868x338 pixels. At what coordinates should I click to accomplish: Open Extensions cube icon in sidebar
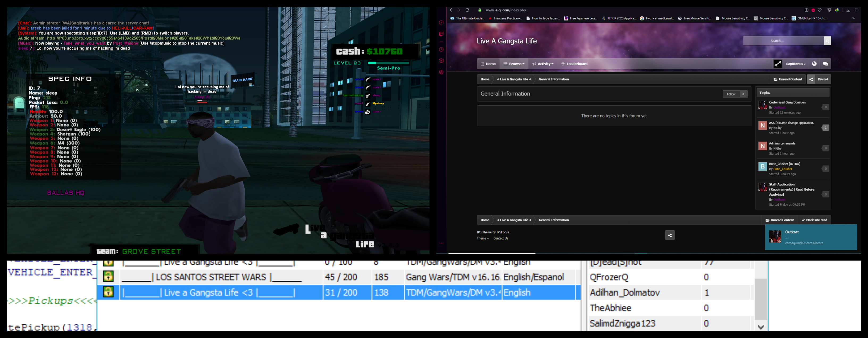click(x=441, y=61)
